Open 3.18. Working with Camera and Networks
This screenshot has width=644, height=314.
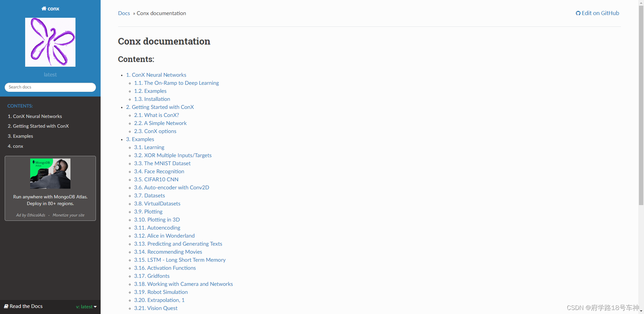click(x=183, y=284)
